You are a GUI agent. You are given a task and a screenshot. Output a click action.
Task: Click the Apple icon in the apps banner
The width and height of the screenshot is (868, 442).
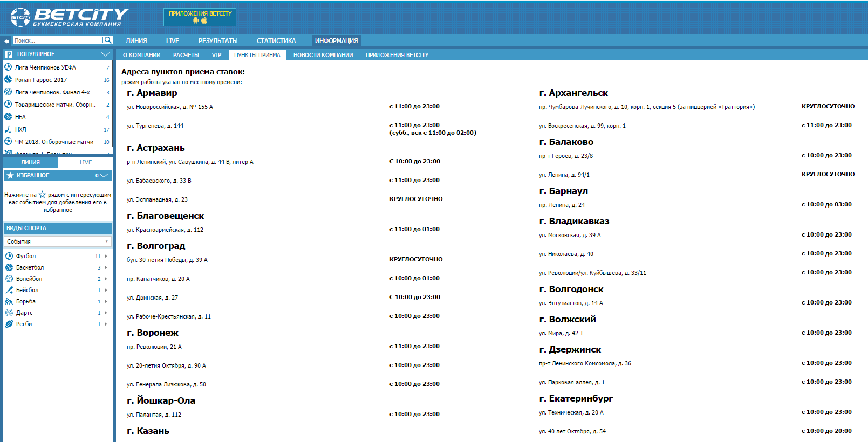[204, 20]
